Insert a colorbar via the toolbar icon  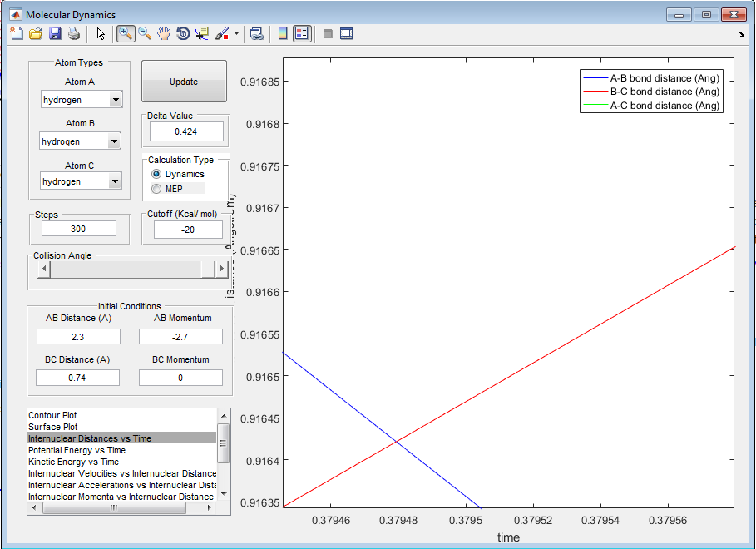[283, 33]
